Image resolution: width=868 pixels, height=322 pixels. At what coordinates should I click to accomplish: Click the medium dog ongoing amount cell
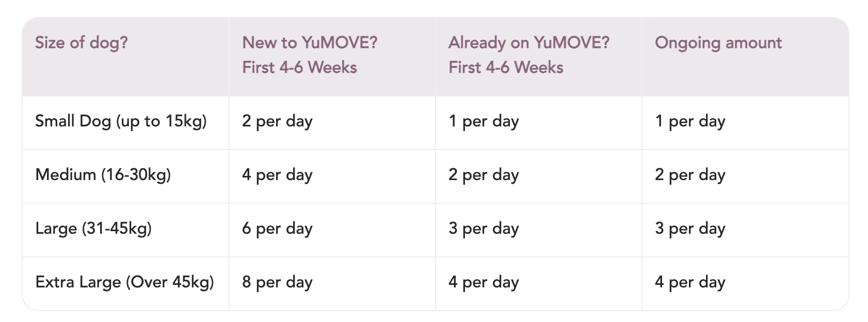690,175
